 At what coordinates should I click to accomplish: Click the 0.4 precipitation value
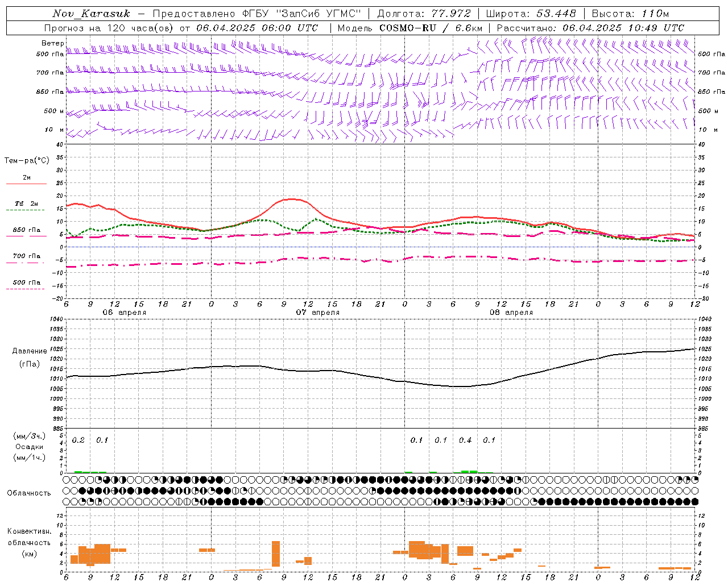(x=465, y=440)
